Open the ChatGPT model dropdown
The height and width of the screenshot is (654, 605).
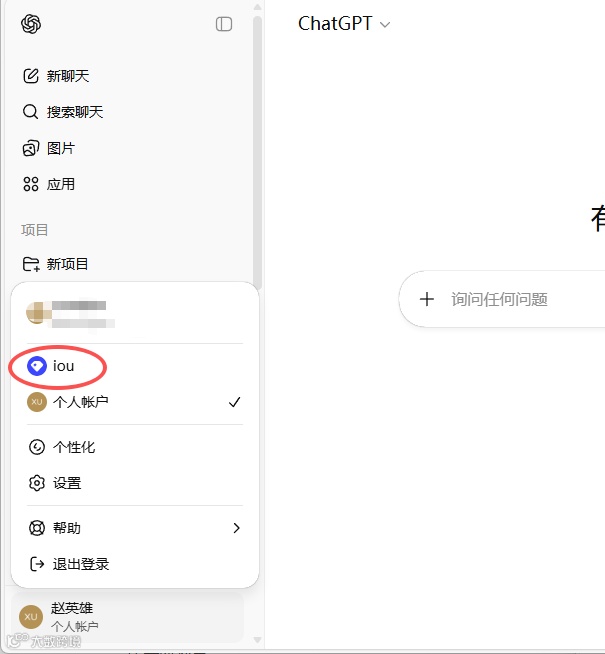tap(344, 24)
